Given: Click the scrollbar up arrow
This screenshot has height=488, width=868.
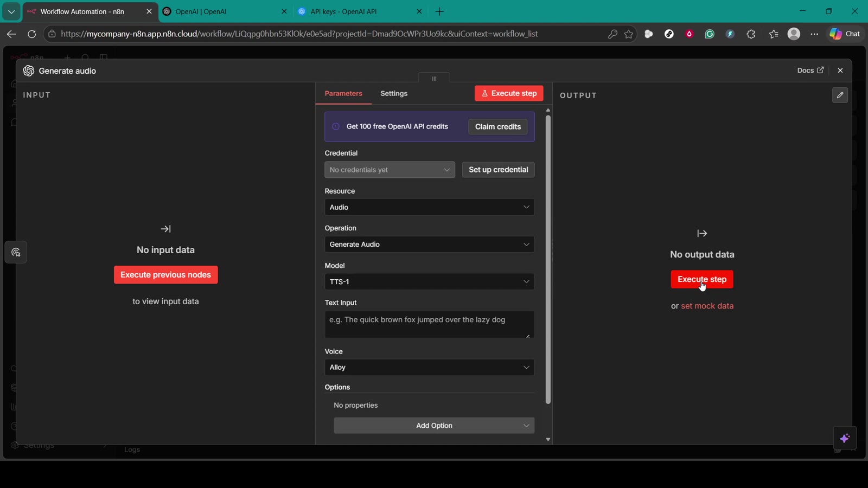Looking at the screenshot, I should pyautogui.click(x=548, y=110).
